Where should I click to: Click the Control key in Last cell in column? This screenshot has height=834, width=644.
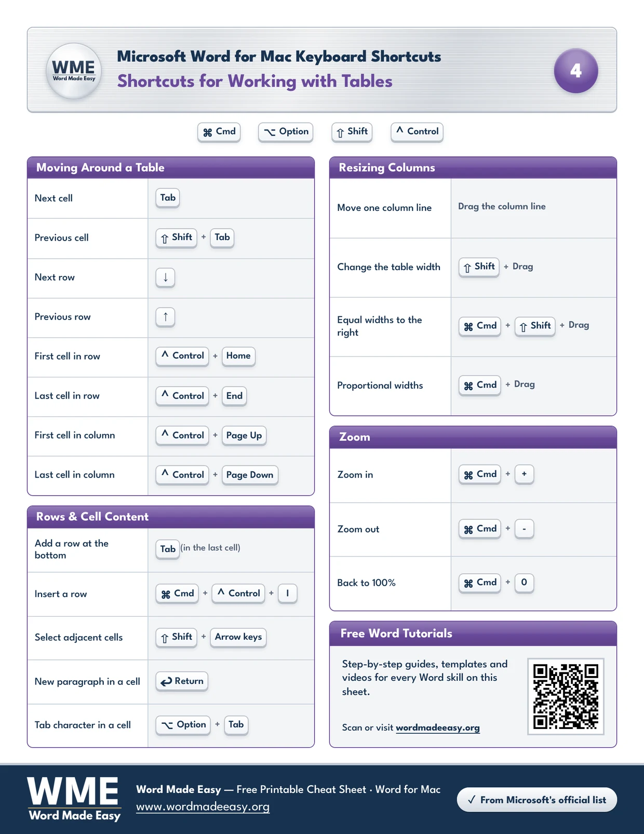click(182, 475)
